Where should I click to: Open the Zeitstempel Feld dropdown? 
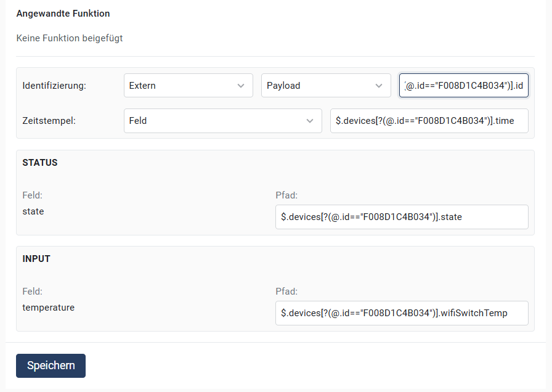(x=216, y=121)
